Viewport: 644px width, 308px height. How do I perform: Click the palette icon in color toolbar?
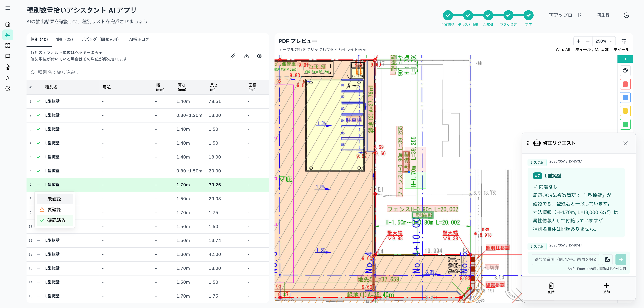[x=625, y=71]
